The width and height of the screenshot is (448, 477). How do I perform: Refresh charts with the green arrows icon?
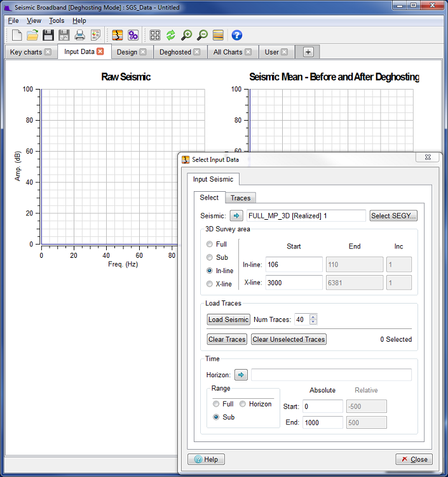[171, 35]
